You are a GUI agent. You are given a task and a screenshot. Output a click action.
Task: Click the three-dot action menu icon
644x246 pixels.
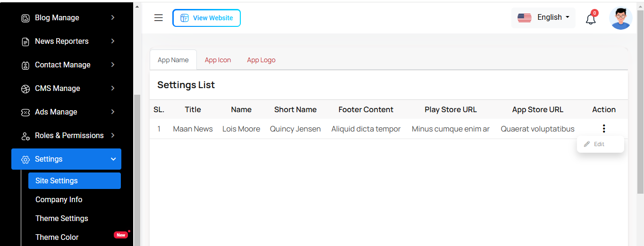tap(603, 129)
